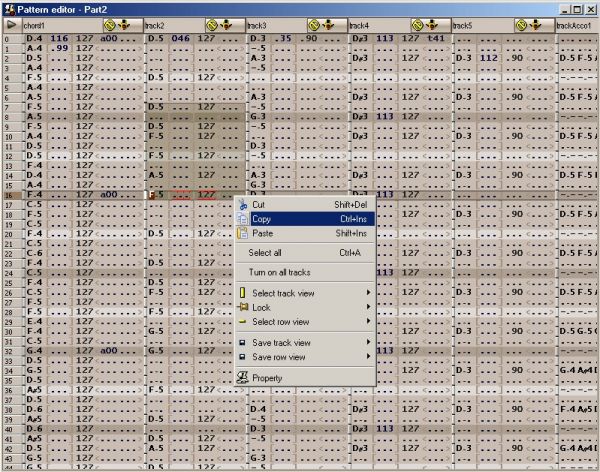Select row 32 number in the row gutter
The image size is (600, 472).
point(7,350)
